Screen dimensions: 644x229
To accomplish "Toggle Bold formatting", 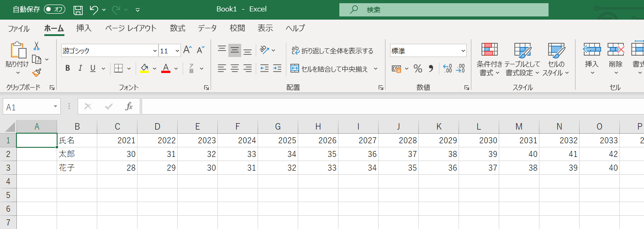I will coord(68,68).
